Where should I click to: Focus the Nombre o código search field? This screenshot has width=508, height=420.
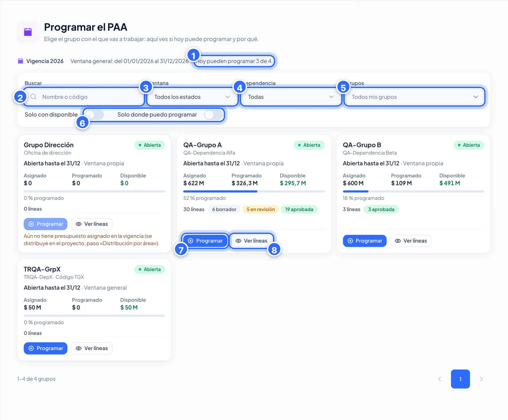tap(84, 97)
